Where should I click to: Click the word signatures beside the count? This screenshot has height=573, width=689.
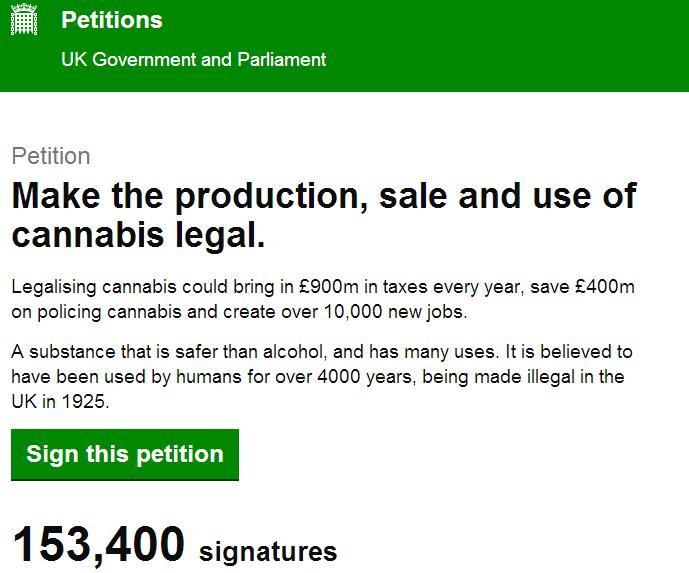(x=268, y=550)
